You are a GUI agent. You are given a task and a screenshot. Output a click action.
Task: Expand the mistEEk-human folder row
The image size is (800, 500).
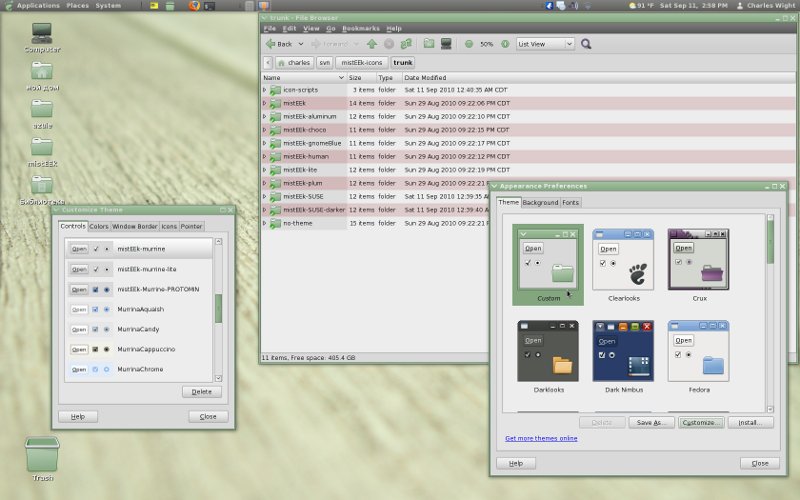pyautogui.click(x=265, y=157)
